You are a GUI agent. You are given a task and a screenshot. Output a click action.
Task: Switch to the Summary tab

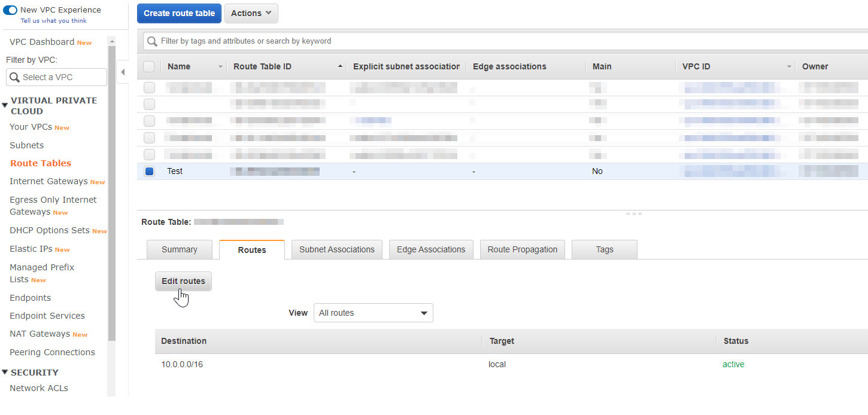(x=179, y=250)
